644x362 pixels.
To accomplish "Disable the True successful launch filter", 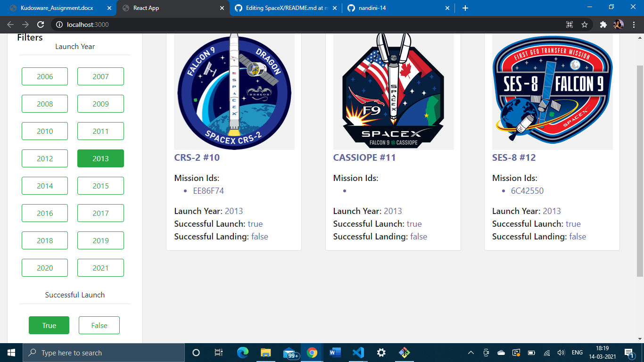I will [49, 325].
